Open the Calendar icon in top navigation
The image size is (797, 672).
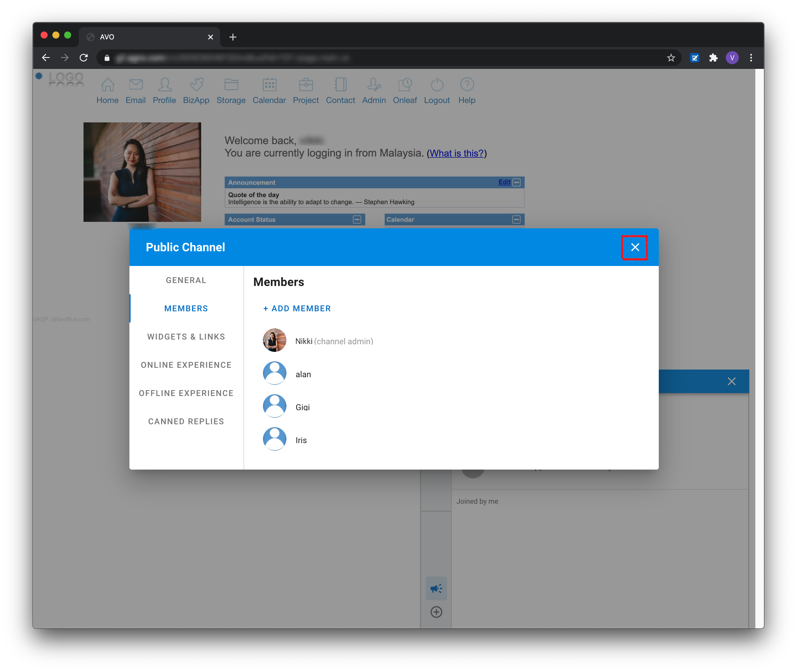click(x=269, y=84)
